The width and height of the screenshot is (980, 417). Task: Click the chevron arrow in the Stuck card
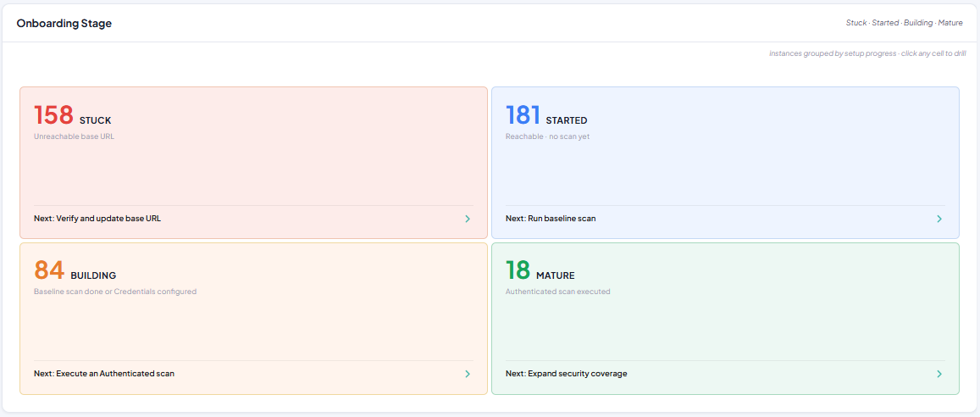tap(468, 219)
